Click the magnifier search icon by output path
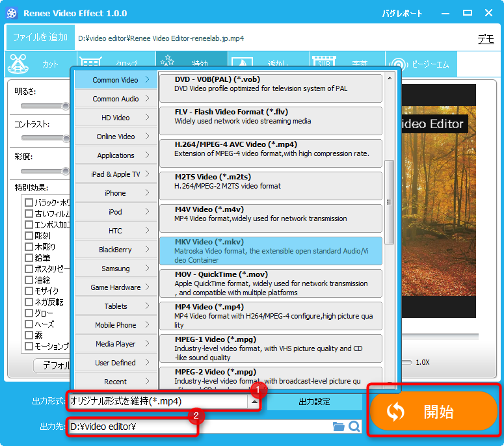The image size is (504, 446). point(354,426)
